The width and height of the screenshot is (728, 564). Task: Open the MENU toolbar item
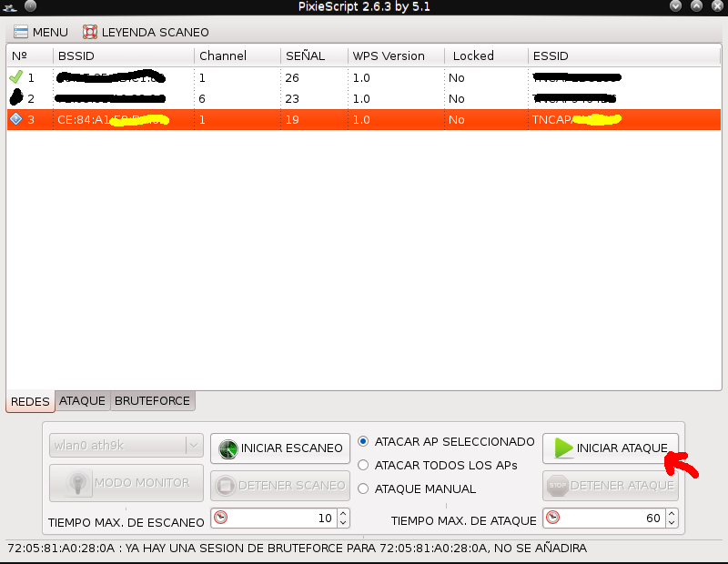click(41, 32)
